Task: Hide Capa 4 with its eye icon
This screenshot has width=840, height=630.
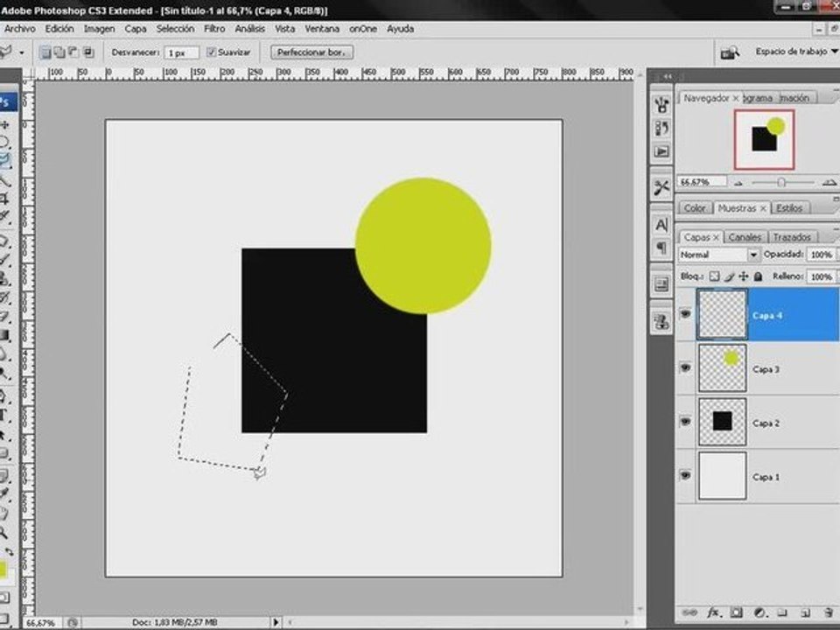Action: coord(685,314)
